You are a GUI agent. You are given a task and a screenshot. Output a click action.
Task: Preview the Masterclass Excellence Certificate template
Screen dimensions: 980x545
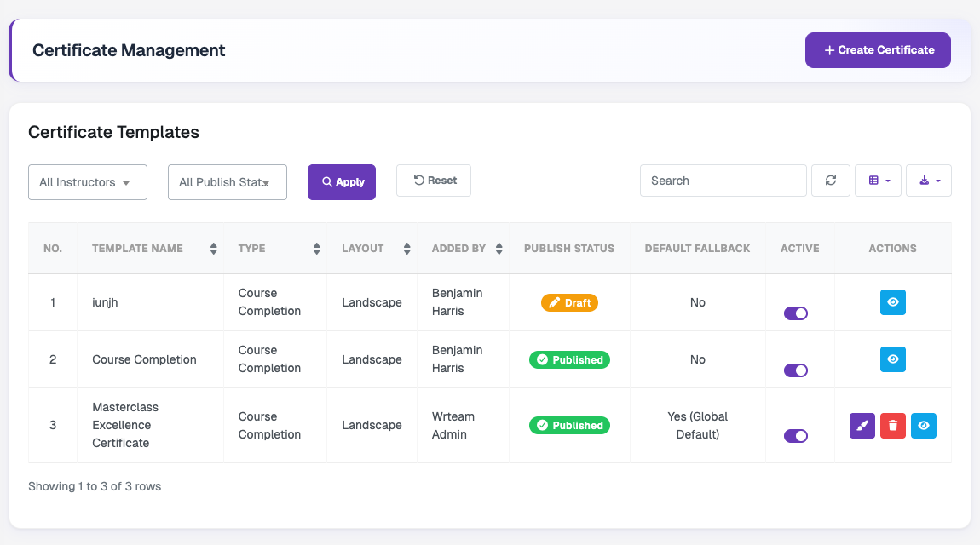[x=924, y=426]
